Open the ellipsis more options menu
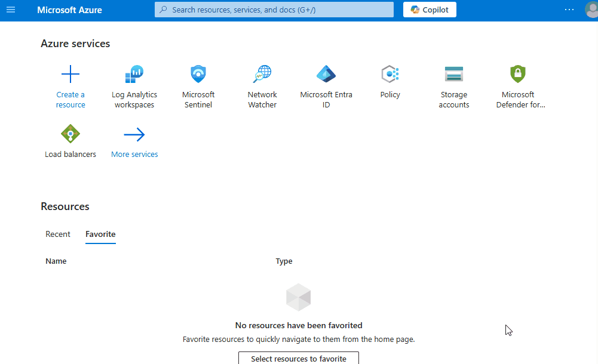This screenshot has height=364, width=598. click(569, 10)
